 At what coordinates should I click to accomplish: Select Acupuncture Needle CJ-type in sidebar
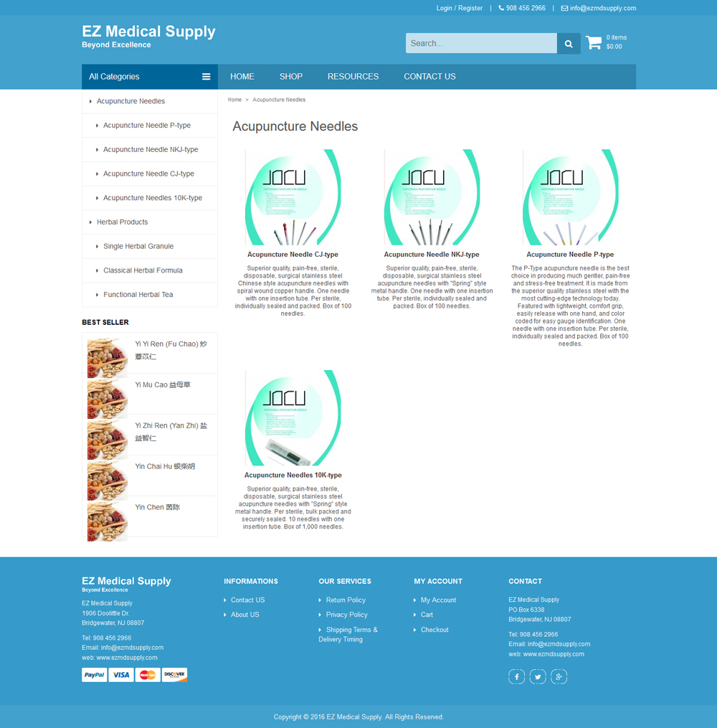(x=150, y=174)
